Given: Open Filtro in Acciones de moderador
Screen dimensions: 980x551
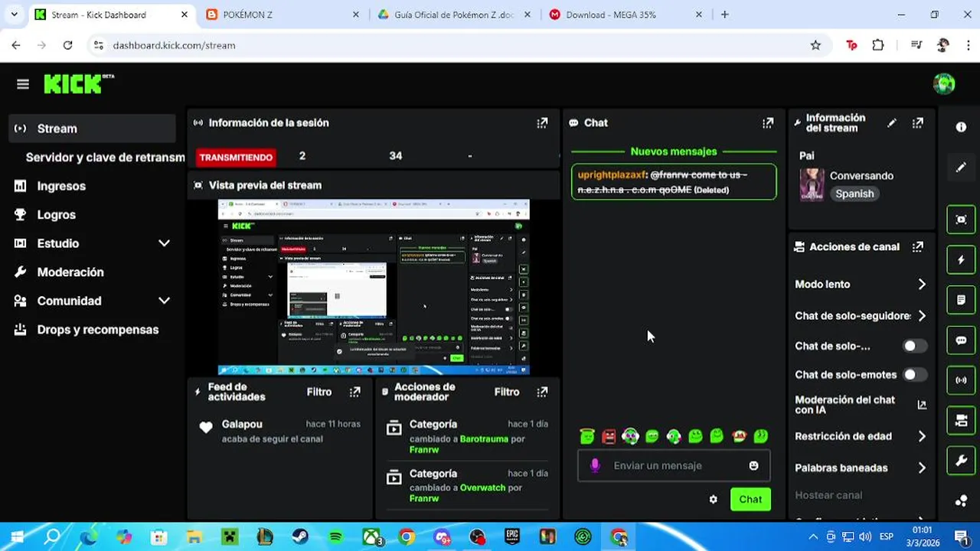Looking at the screenshot, I should pos(507,392).
